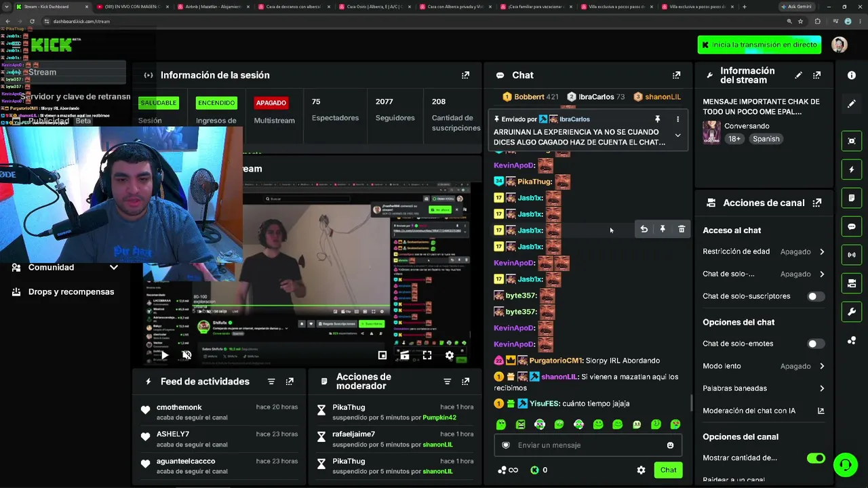Toggle the activity feed lightning icon in right sidebar
Image resolution: width=868 pixels, height=488 pixels.
point(852,169)
